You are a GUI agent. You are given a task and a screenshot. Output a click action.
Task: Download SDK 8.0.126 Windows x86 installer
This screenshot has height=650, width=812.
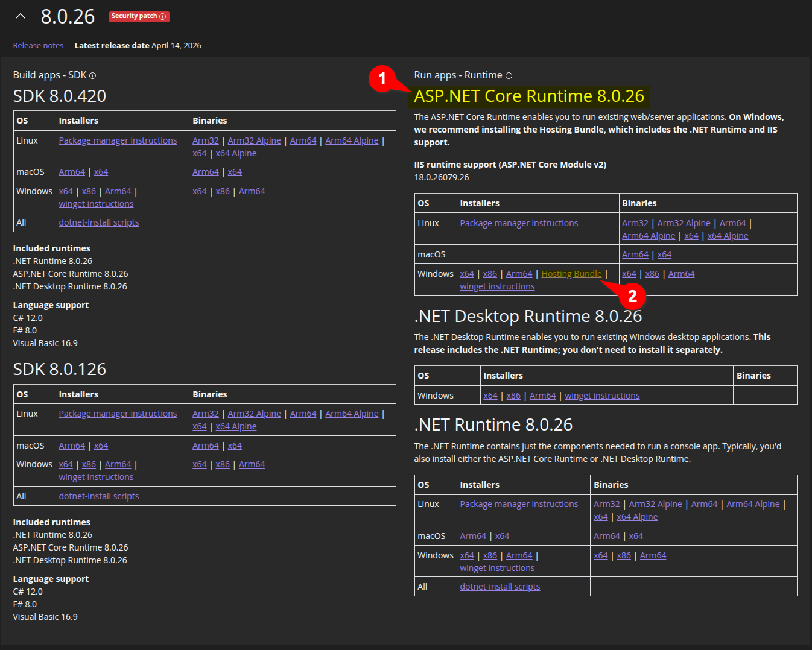(x=89, y=464)
